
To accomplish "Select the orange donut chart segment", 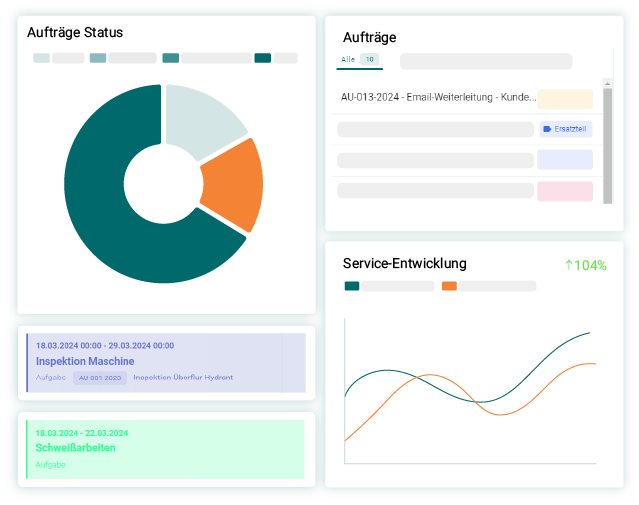I will 234,185.
